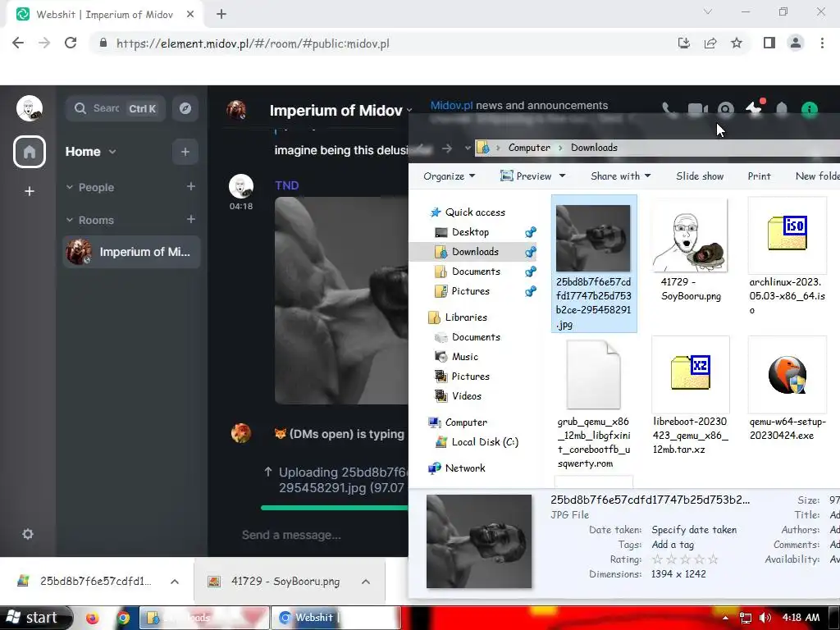Click Computer in the Explorer address path
840x630 pixels.
tap(529, 148)
